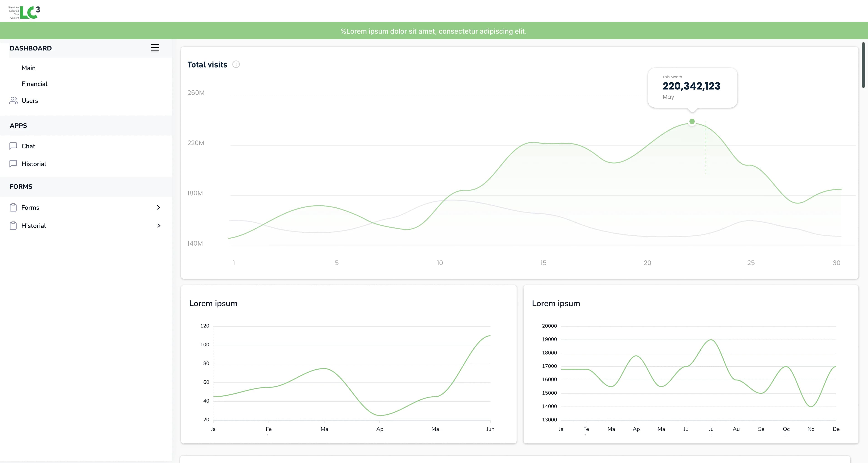Click the Users people icon in sidebar

[x=13, y=101]
